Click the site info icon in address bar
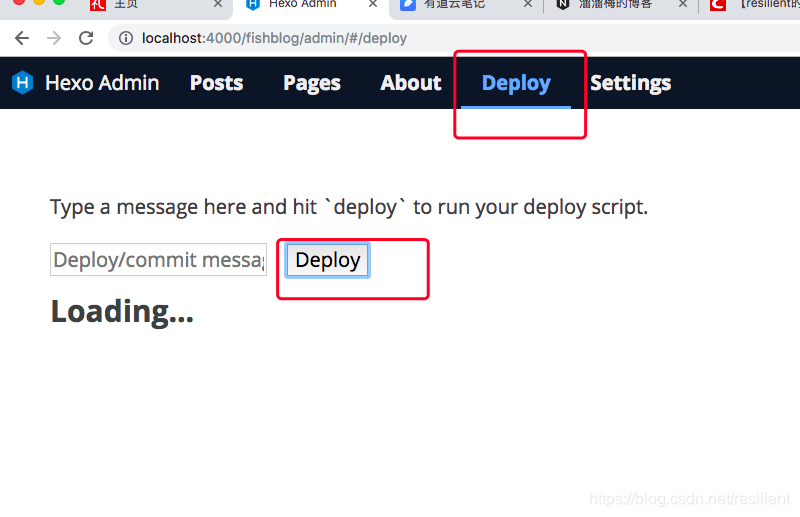800x517 pixels. [126, 38]
